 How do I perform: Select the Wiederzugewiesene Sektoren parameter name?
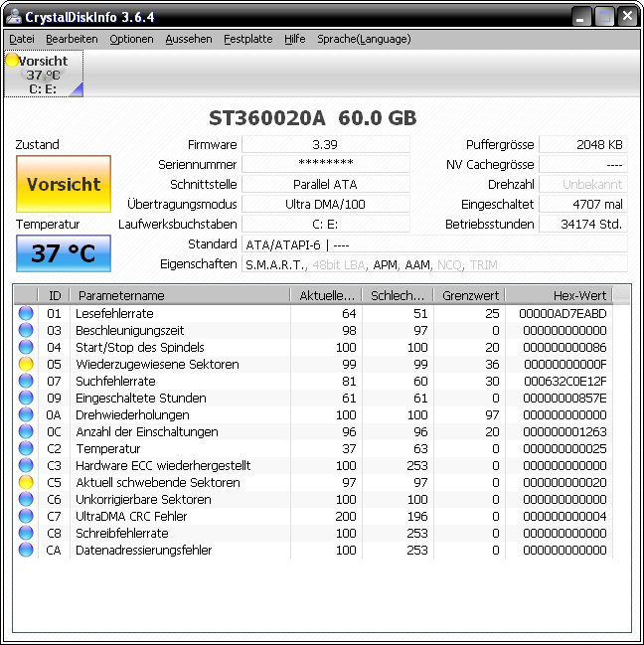coord(157,364)
